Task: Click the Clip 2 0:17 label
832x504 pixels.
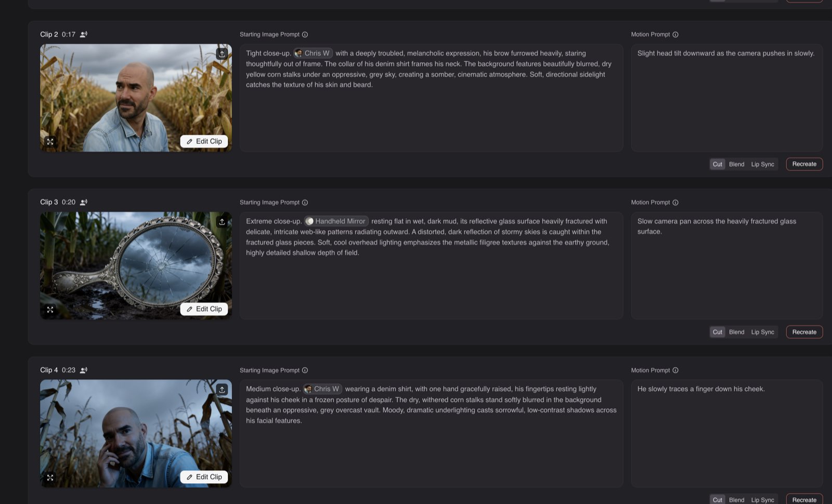Action: click(x=58, y=34)
